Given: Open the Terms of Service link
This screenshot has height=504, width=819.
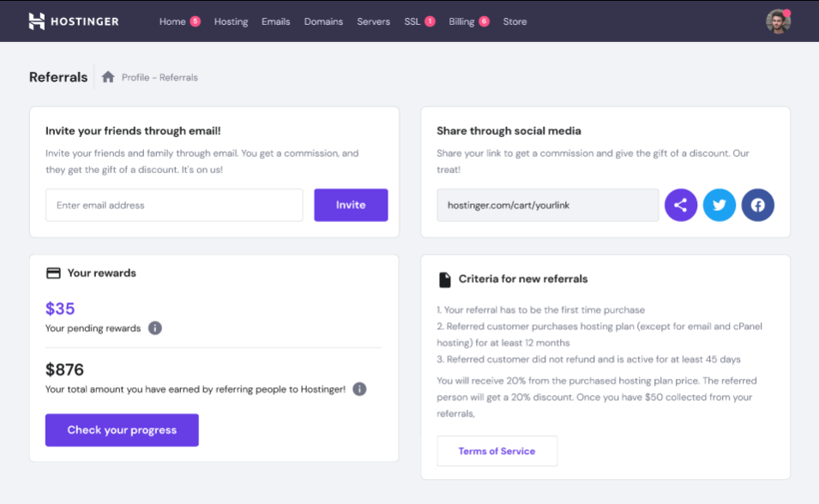Looking at the screenshot, I should click(497, 451).
